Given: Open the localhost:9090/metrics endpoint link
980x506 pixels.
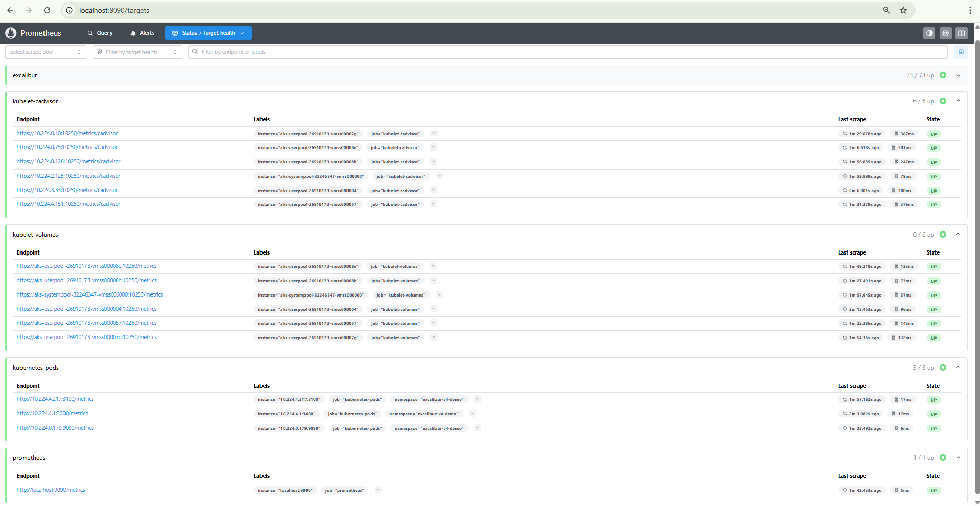Looking at the screenshot, I should (51, 490).
